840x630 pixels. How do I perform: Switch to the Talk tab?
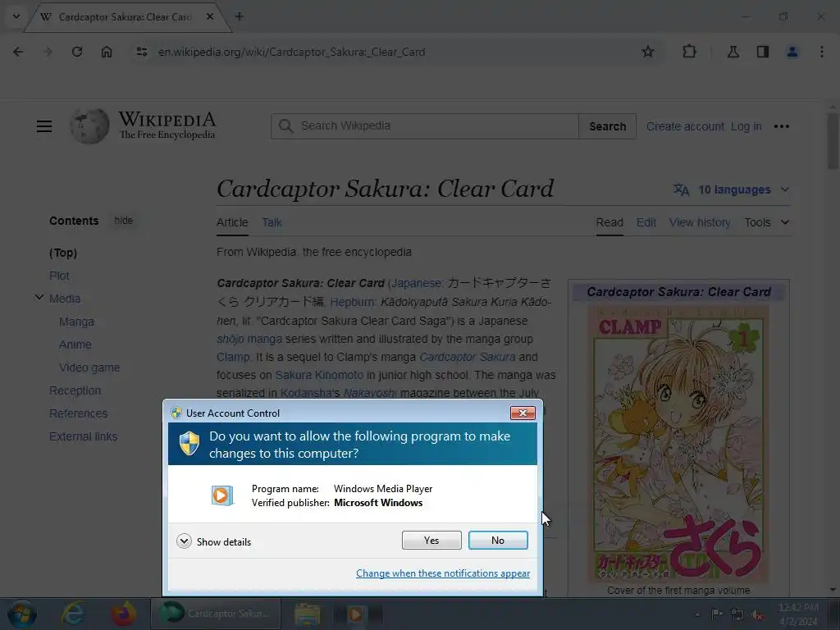(272, 222)
